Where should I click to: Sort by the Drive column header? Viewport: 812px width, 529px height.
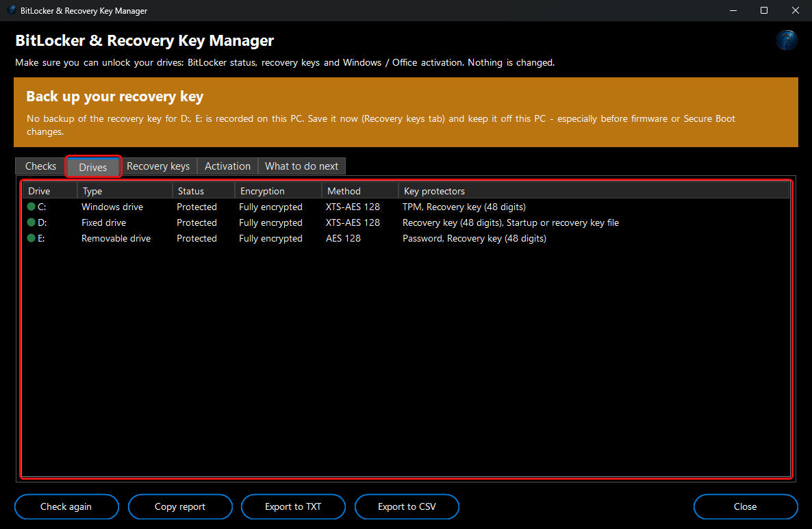pyautogui.click(x=50, y=191)
